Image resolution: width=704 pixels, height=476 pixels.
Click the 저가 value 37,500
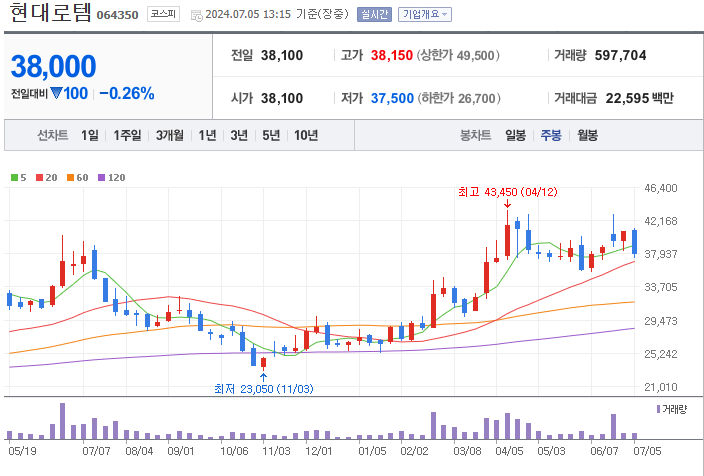click(x=392, y=98)
